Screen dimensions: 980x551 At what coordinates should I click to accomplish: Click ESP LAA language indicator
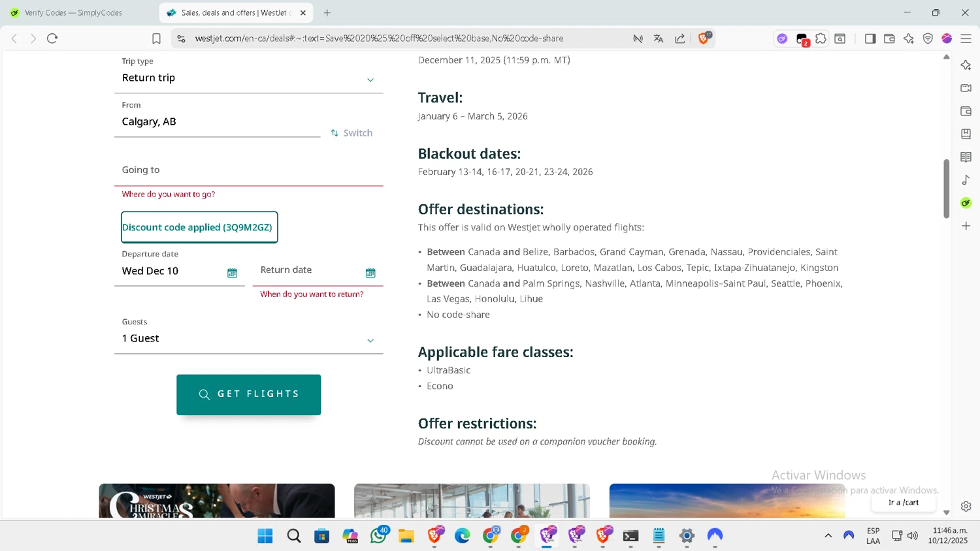[874, 535]
